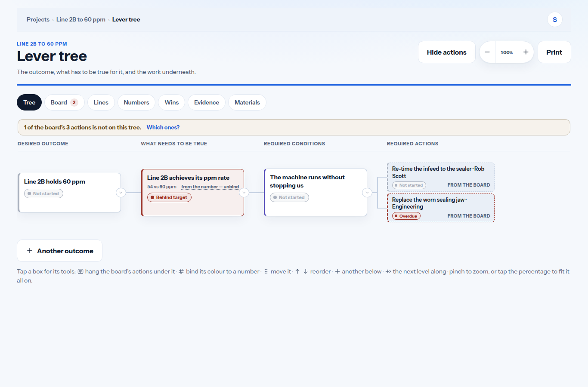Click the plus icon in Another outcome
This screenshot has height=387, width=588.
tap(30, 251)
